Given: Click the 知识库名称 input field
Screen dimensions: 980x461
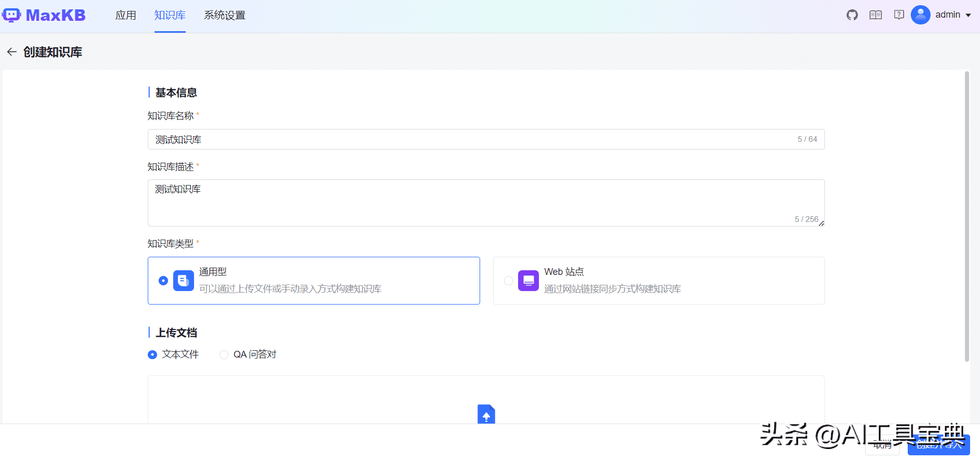Looking at the screenshot, I should pos(468,139).
